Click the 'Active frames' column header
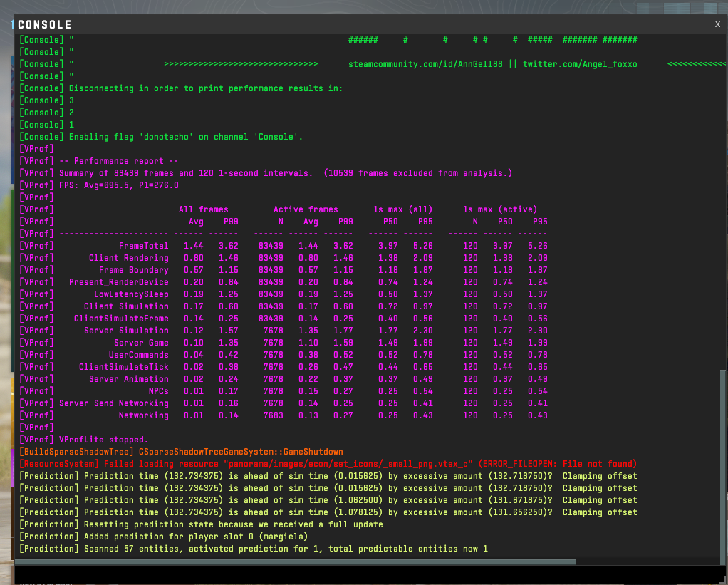The image size is (728, 585). [x=306, y=209]
